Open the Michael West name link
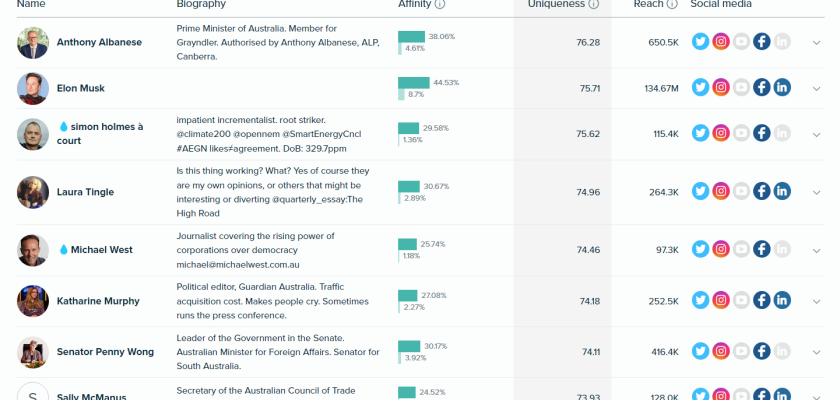The height and width of the screenshot is (400, 840). 108,249
